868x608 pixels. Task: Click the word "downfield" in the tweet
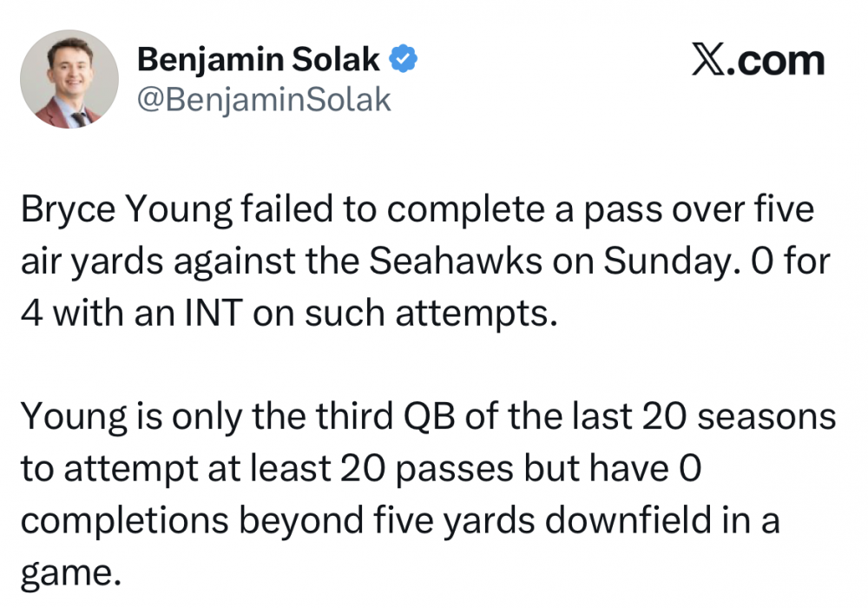coord(622,519)
